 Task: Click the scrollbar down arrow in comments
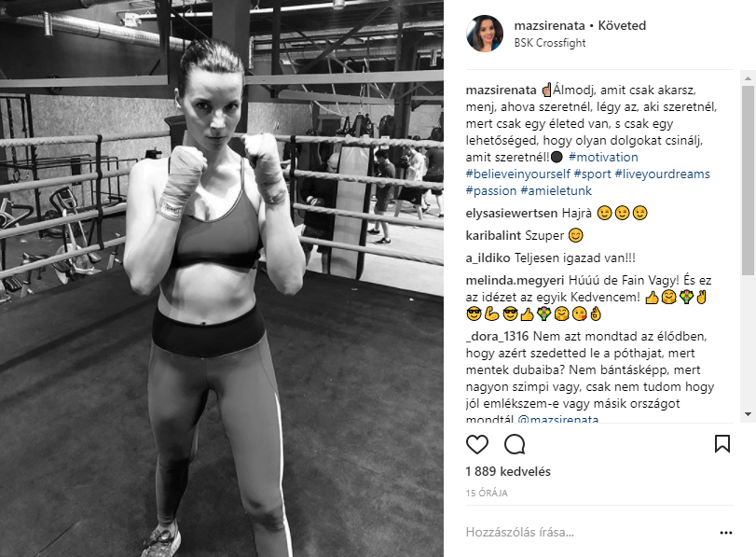(748, 414)
